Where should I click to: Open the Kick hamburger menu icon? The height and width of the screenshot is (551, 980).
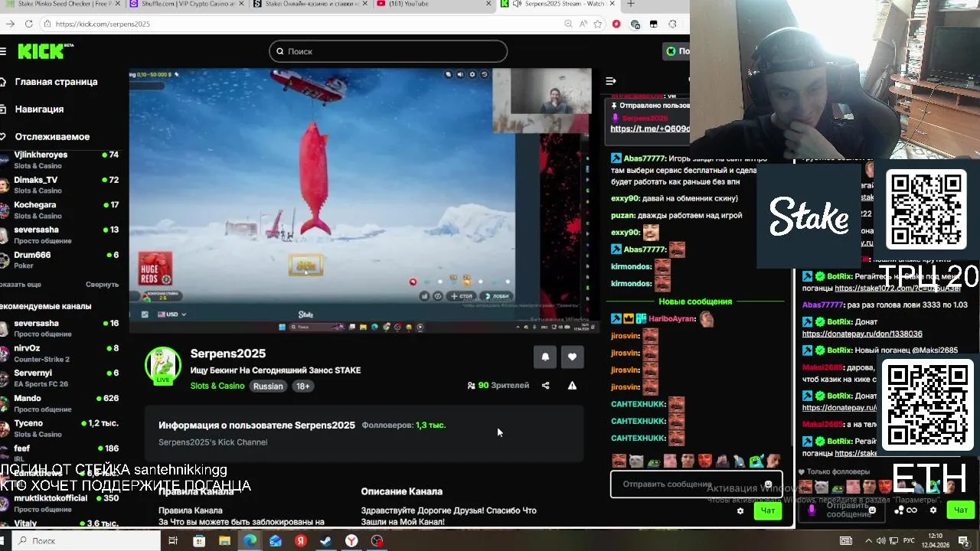[3, 51]
